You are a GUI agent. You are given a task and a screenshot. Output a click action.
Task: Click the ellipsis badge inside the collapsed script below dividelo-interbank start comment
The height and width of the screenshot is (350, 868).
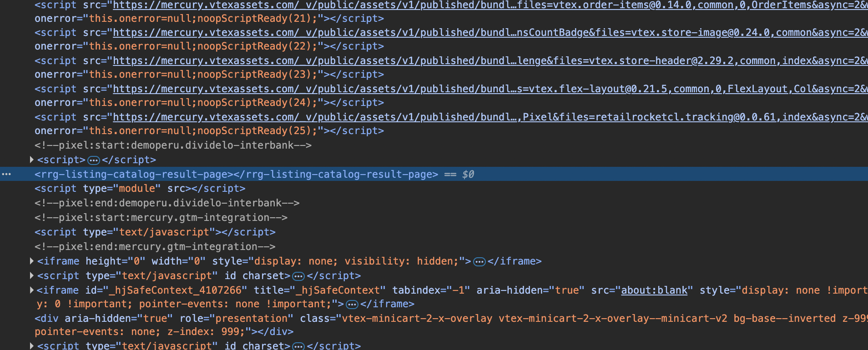tap(93, 160)
